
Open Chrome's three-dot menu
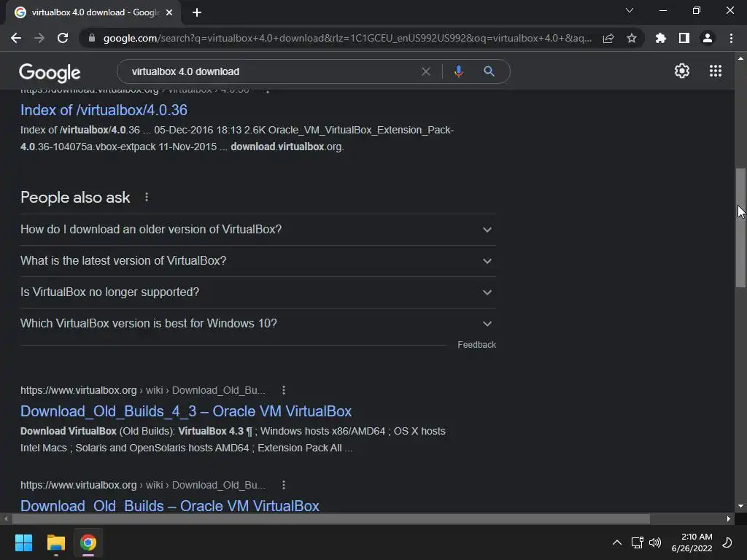coord(731,38)
